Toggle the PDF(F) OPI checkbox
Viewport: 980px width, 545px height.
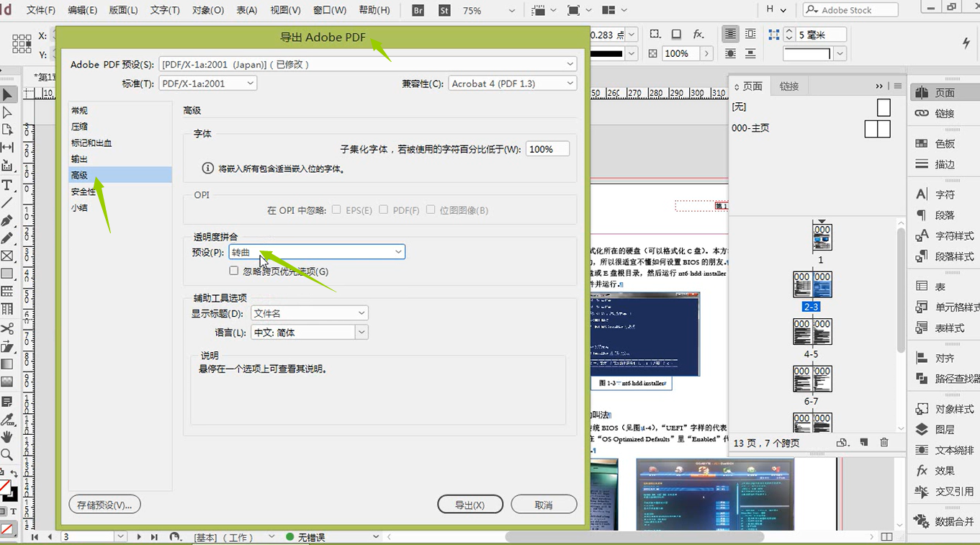(383, 210)
